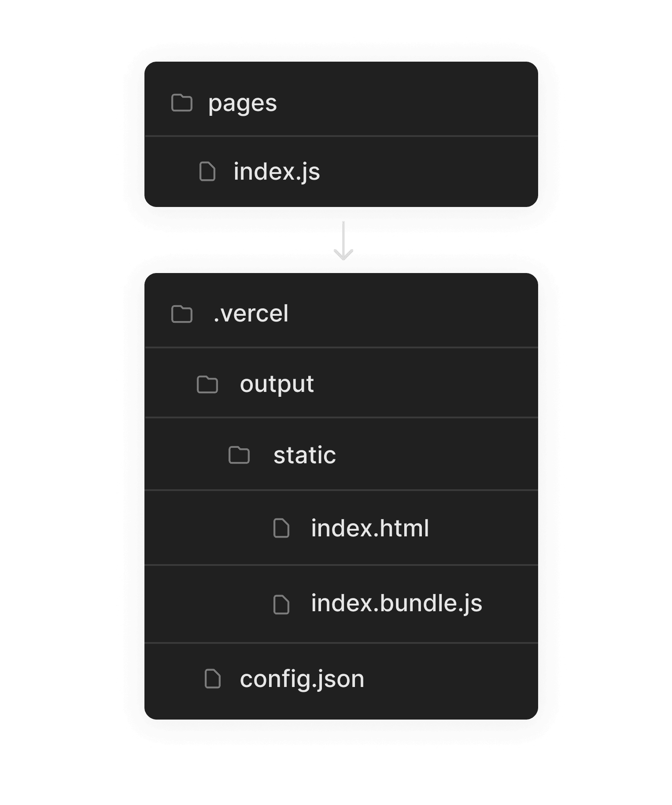Viewport: 672px width, 805px height.
Task: Click the index.html file icon
Action: [281, 528]
